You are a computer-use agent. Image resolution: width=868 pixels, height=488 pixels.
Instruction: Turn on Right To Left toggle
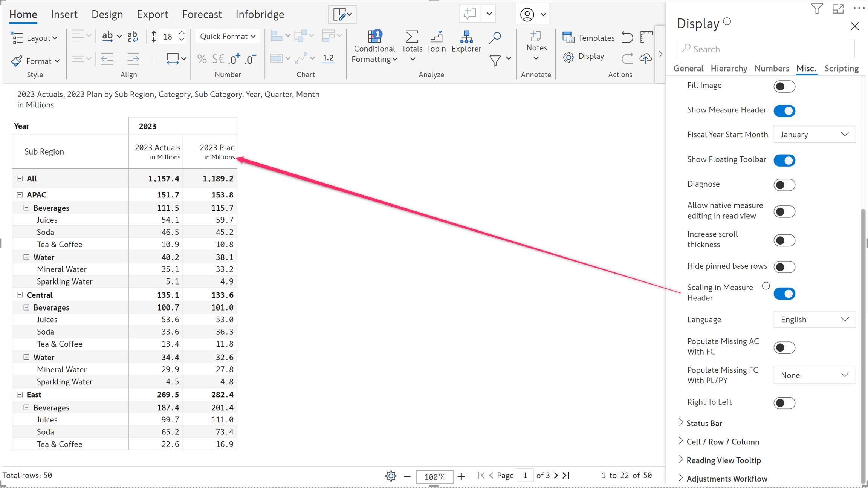[784, 403]
